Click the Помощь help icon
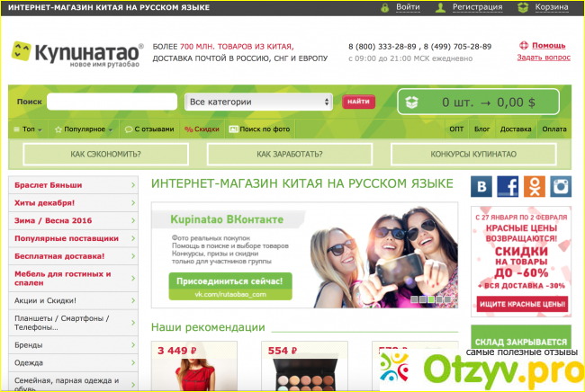The width and height of the screenshot is (585, 392). tap(525, 45)
